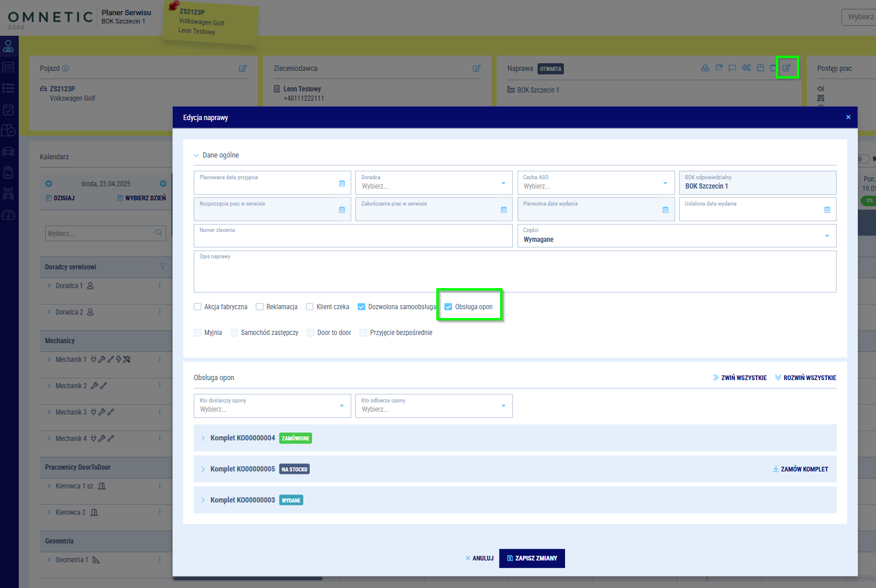Select the ZS2123P sticky note tab
The image size is (876, 588).
click(x=209, y=22)
